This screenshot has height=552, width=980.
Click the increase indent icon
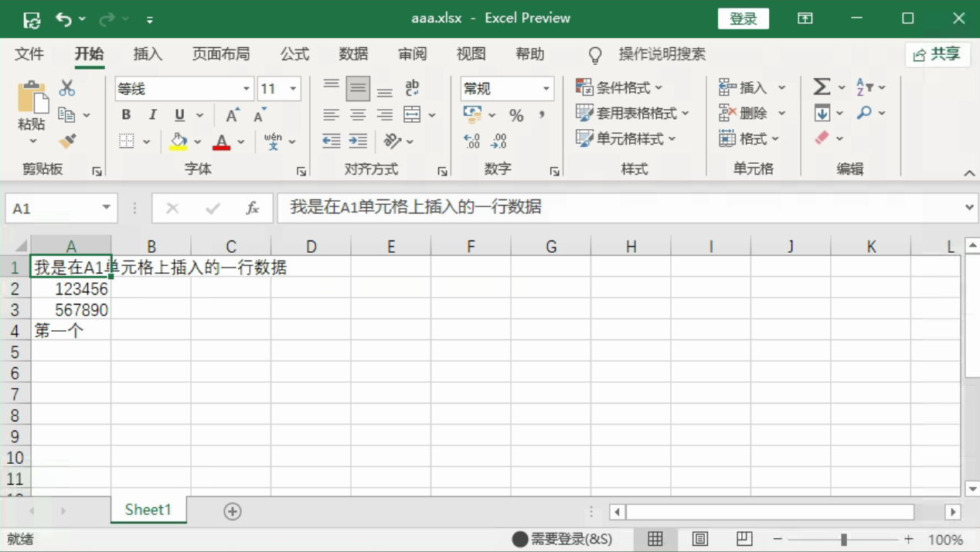point(358,141)
